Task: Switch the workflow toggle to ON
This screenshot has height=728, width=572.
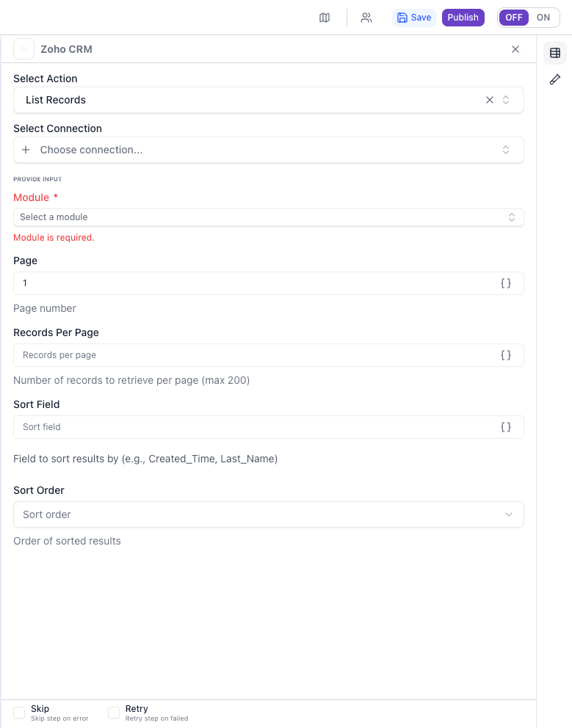Action: 542,17
